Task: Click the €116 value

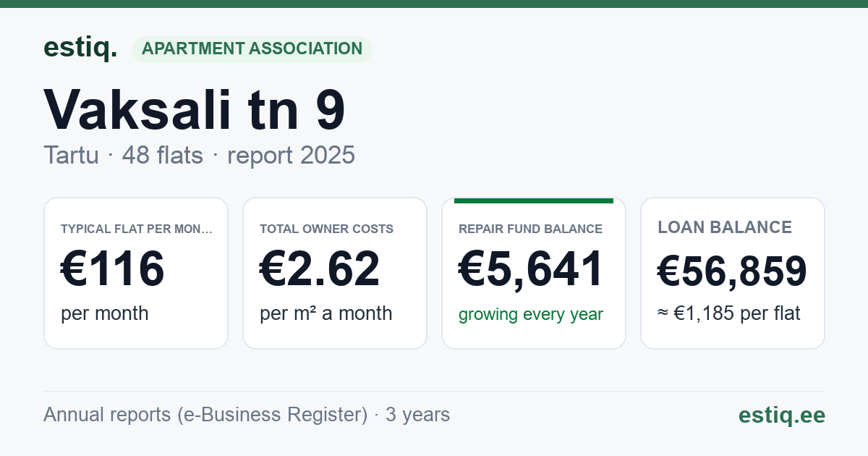Action: click(113, 269)
